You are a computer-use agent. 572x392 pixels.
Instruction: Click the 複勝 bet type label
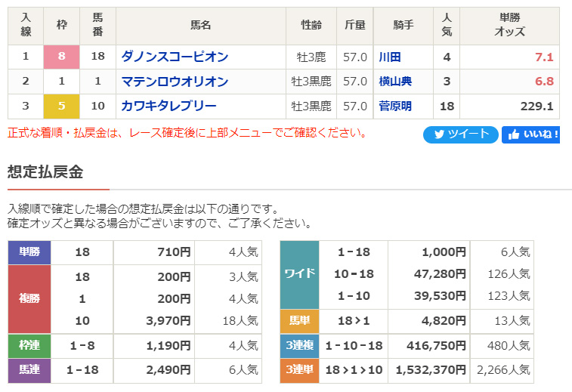click(x=29, y=298)
